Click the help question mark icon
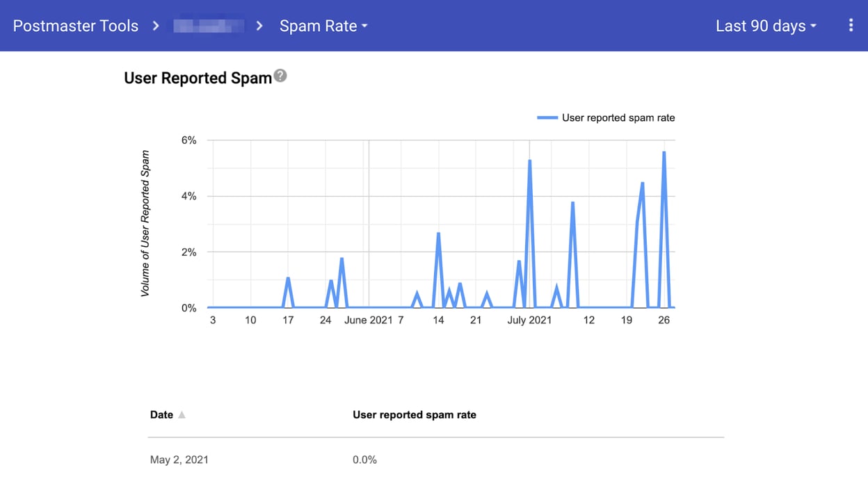The image size is (868, 493). pos(281,76)
